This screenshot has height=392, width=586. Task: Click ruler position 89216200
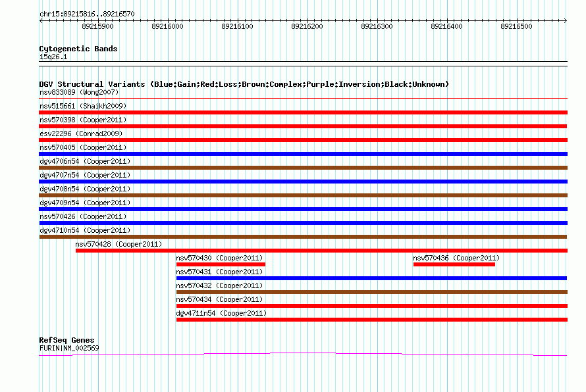[x=307, y=26]
